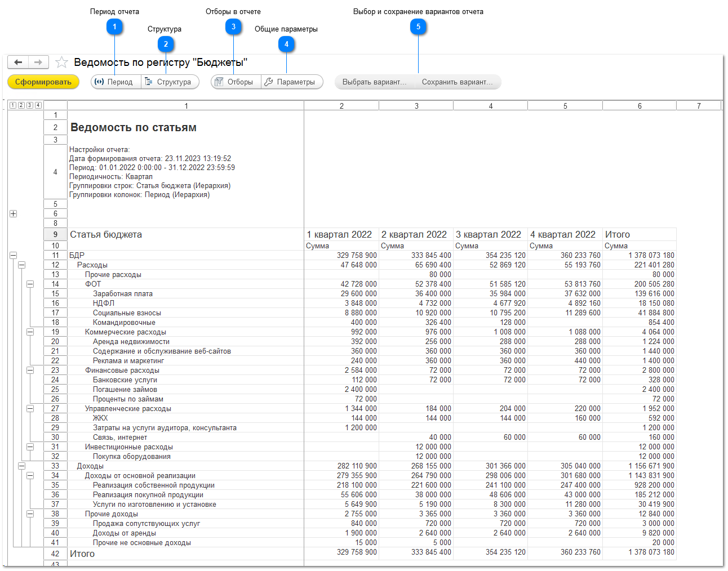728x571 pixels.
Task: Select the НДФЛ row label
Action: (x=104, y=303)
